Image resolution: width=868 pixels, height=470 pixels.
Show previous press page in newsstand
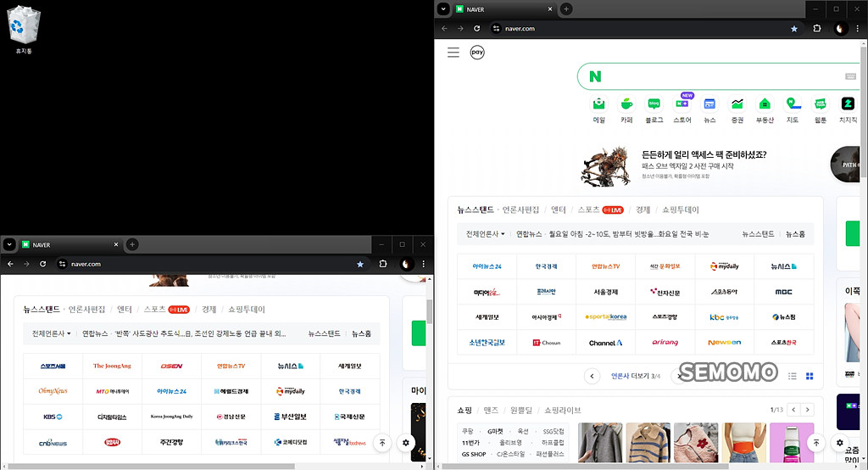tap(592, 376)
